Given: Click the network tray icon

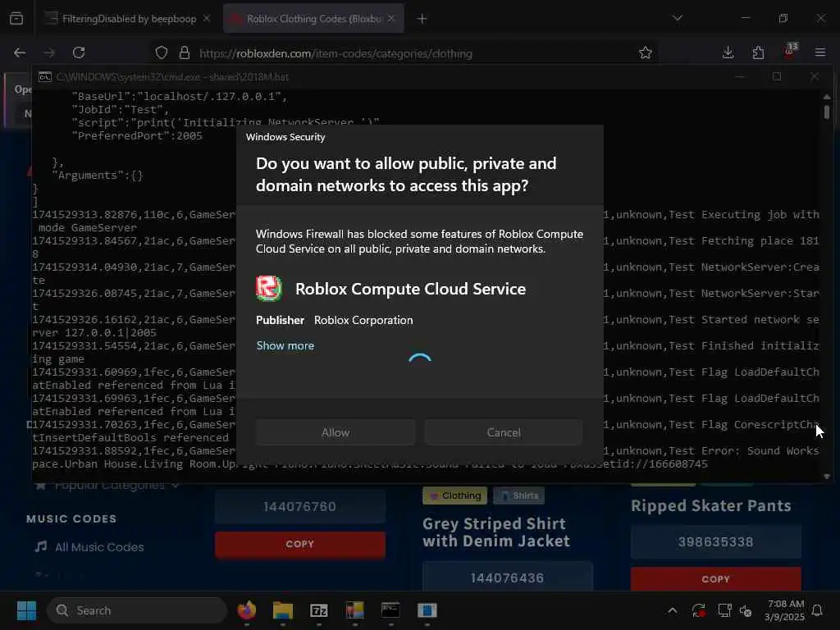Looking at the screenshot, I should point(724,610).
